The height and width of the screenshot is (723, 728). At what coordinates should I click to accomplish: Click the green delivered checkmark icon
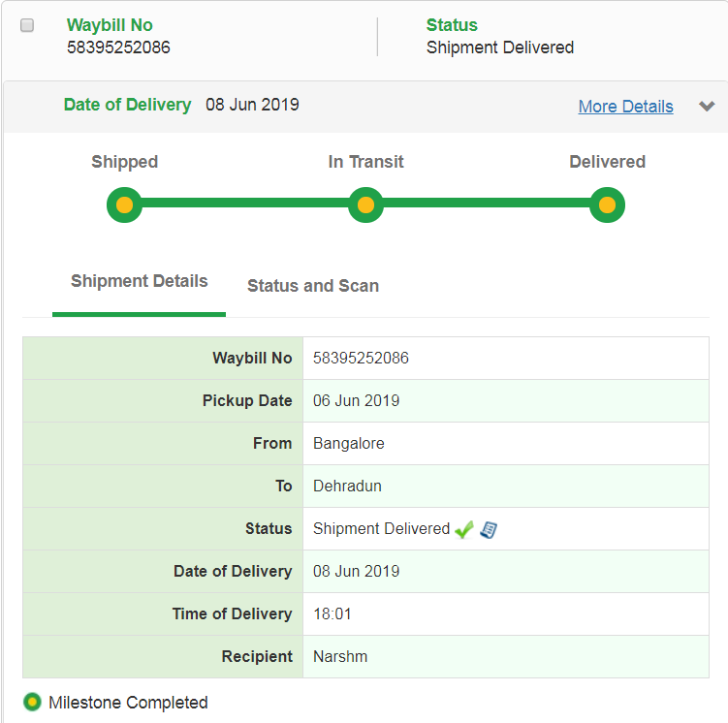click(464, 529)
